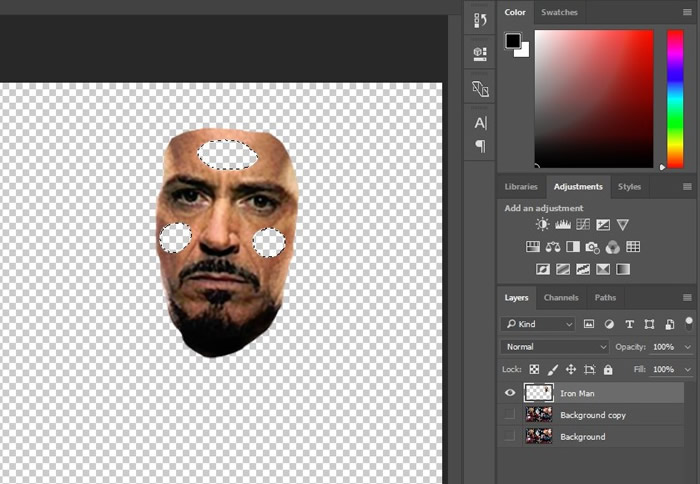Pick a color in the red color field

pyautogui.click(x=594, y=99)
